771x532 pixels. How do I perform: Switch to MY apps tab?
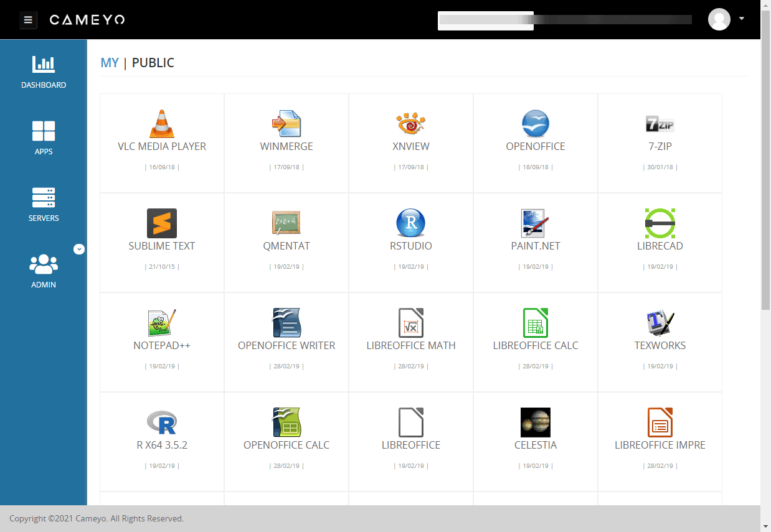click(110, 63)
